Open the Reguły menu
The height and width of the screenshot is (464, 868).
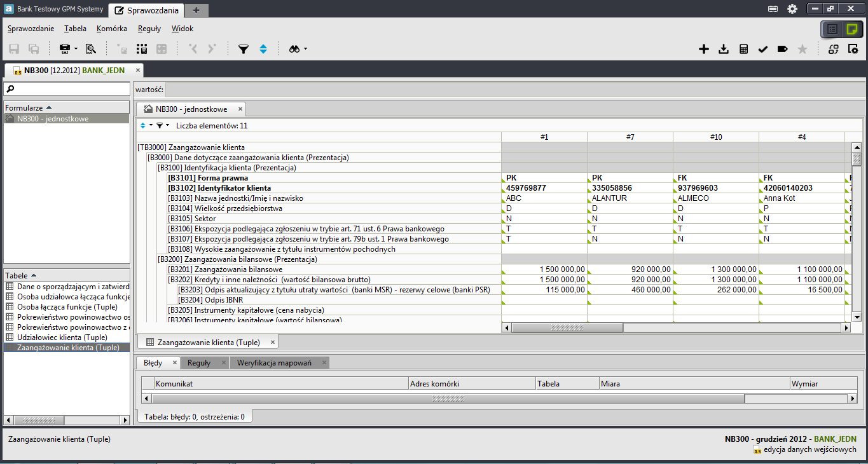[149, 29]
